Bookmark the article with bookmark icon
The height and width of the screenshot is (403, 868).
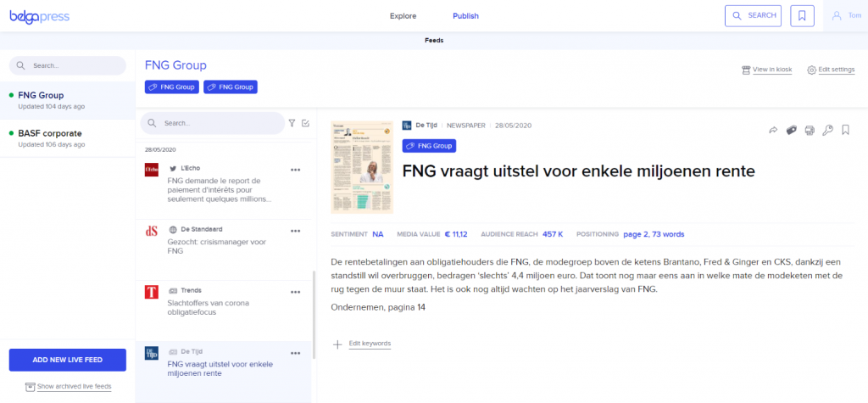(845, 130)
